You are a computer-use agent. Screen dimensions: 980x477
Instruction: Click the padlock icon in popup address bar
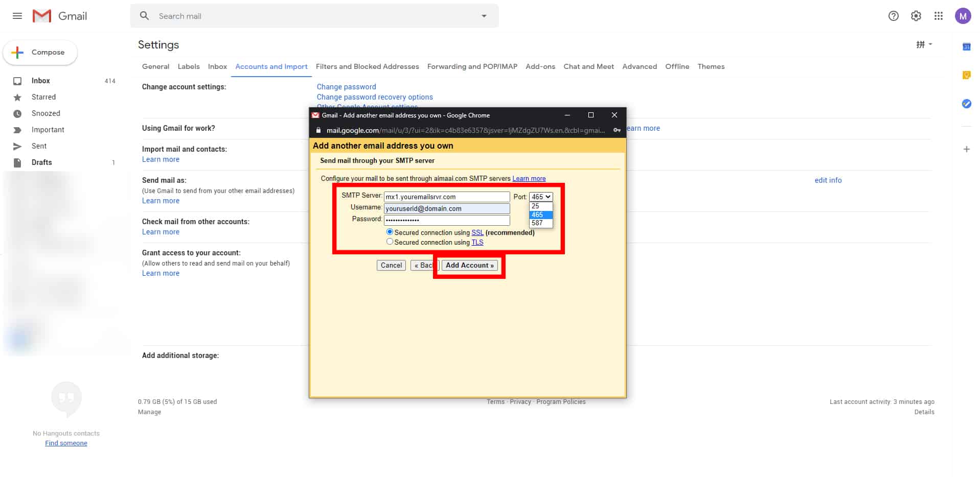pyautogui.click(x=318, y=130)
